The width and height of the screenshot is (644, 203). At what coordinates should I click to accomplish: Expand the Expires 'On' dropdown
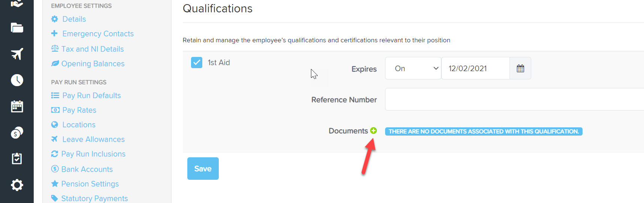coord(413,68)
